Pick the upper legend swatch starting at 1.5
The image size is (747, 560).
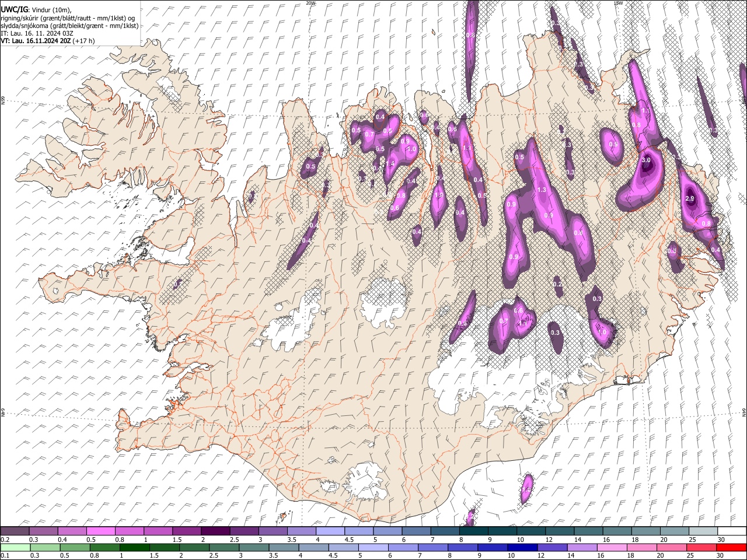[187, 531]
